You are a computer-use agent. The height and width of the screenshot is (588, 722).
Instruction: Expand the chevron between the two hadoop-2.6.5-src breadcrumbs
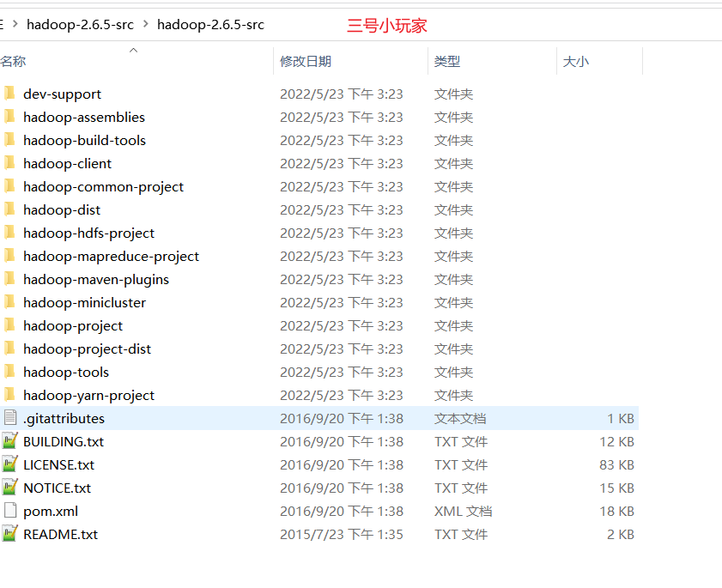click(145, 24)
